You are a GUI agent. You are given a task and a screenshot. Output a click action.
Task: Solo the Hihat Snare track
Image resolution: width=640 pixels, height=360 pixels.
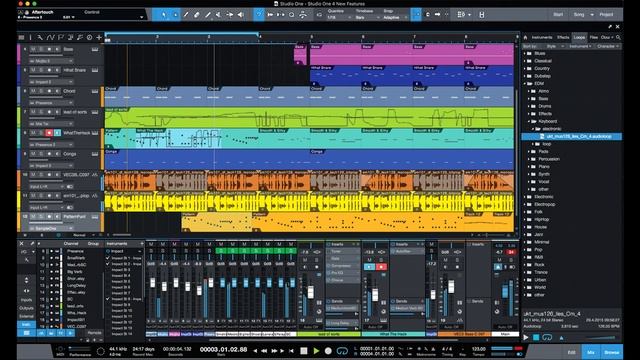(x=41, y=70)
